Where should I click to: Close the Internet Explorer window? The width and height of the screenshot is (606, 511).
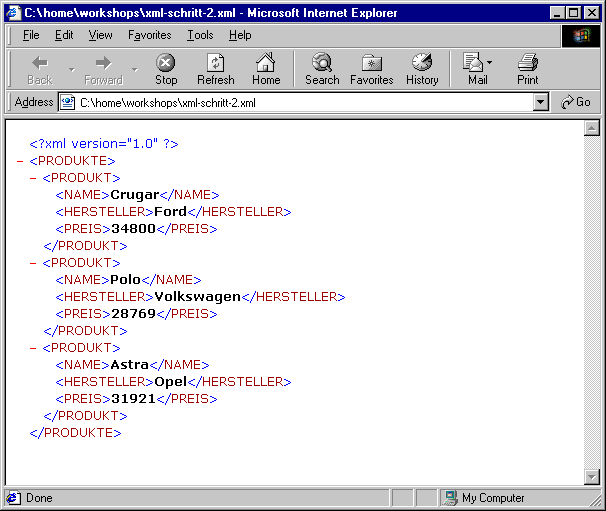point(592,13)
